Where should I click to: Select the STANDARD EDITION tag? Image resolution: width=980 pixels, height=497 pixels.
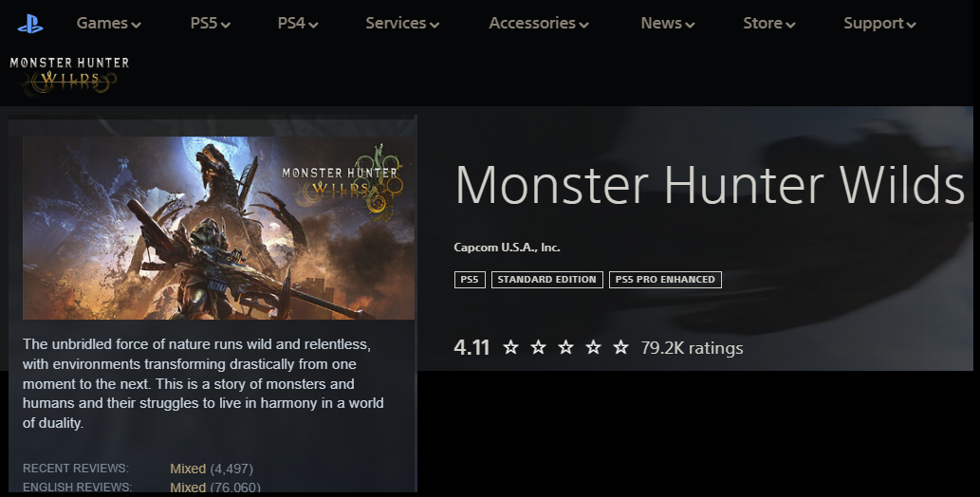(x=546, y=280)
